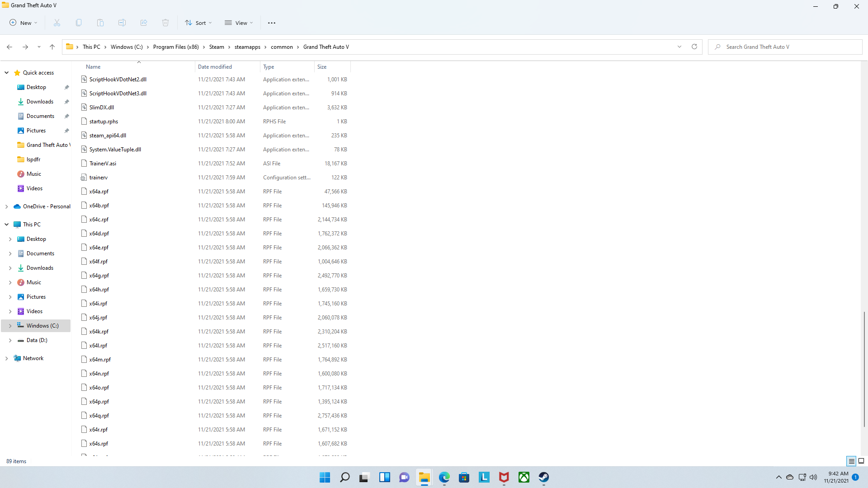Click the New button
The image size is (868, 488).
tap(24, 23)
